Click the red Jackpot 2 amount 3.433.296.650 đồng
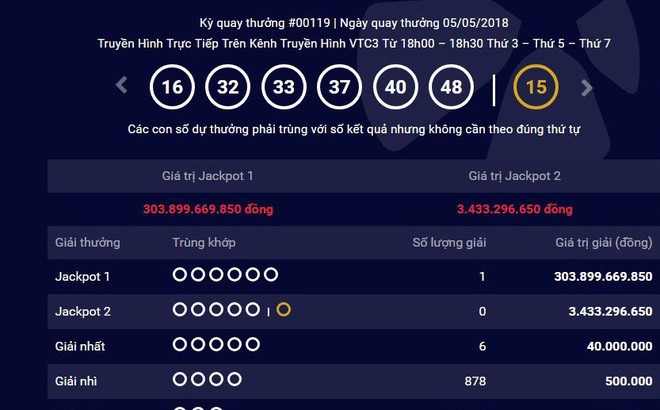The width and height of the screenshot is (660, 410). pyautogui.click(x=515, y=210)
